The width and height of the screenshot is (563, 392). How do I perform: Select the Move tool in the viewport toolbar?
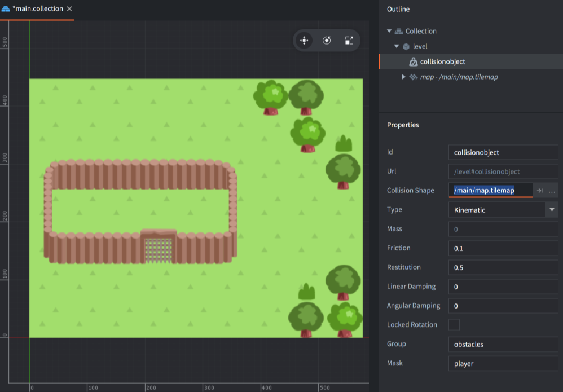[305, 40]
